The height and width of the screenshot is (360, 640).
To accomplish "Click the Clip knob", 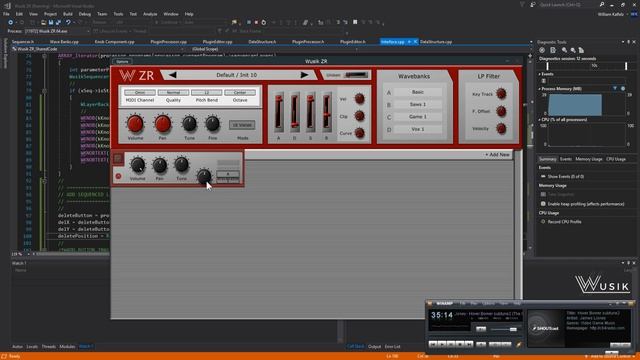I will [x=359, y=116].
